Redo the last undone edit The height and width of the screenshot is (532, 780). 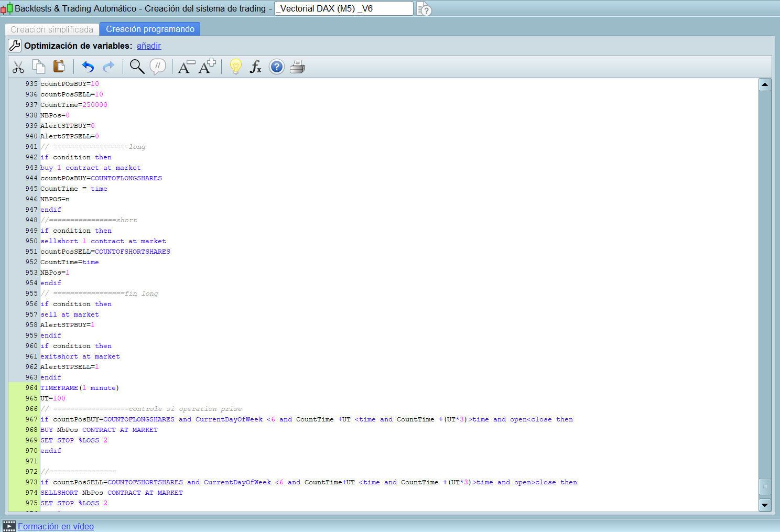coord(109,67)
